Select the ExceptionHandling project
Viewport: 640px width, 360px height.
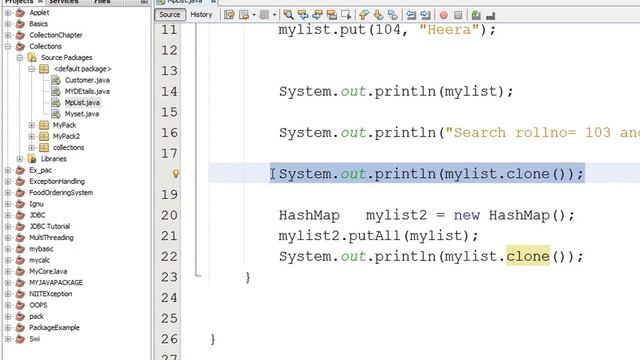[57, 181]
